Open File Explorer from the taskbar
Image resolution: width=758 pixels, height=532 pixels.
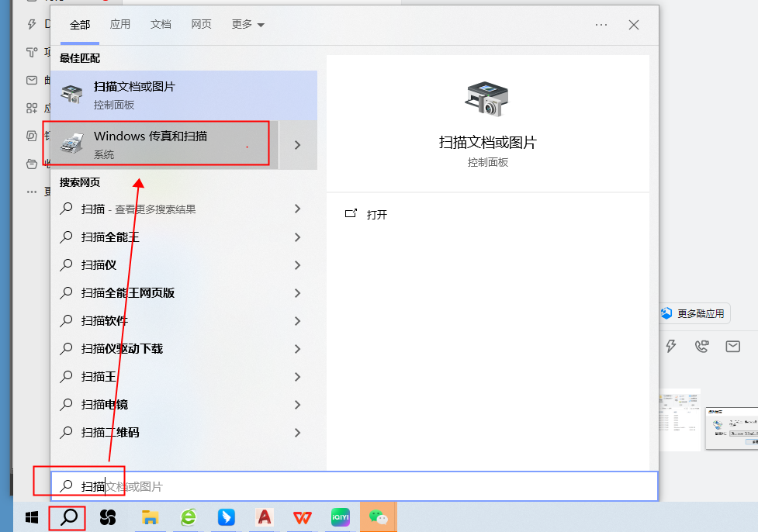[x=150, y=516]
